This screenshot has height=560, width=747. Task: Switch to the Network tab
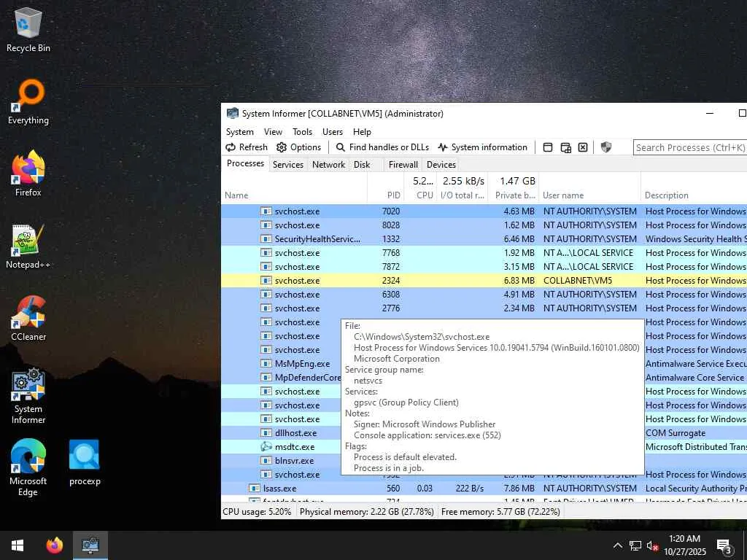328,165
